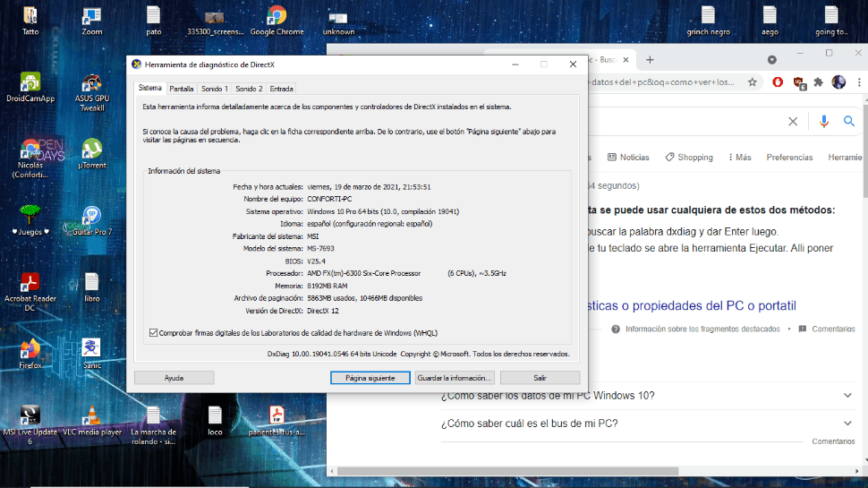The image size is (868, 488).
Task: Click the Salir button
Action: 540,378
